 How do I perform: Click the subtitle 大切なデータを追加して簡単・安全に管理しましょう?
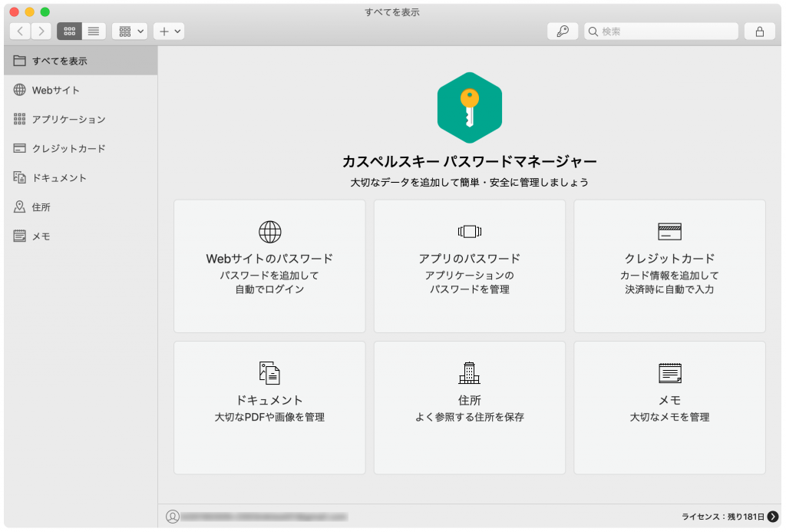pos(470,183)
